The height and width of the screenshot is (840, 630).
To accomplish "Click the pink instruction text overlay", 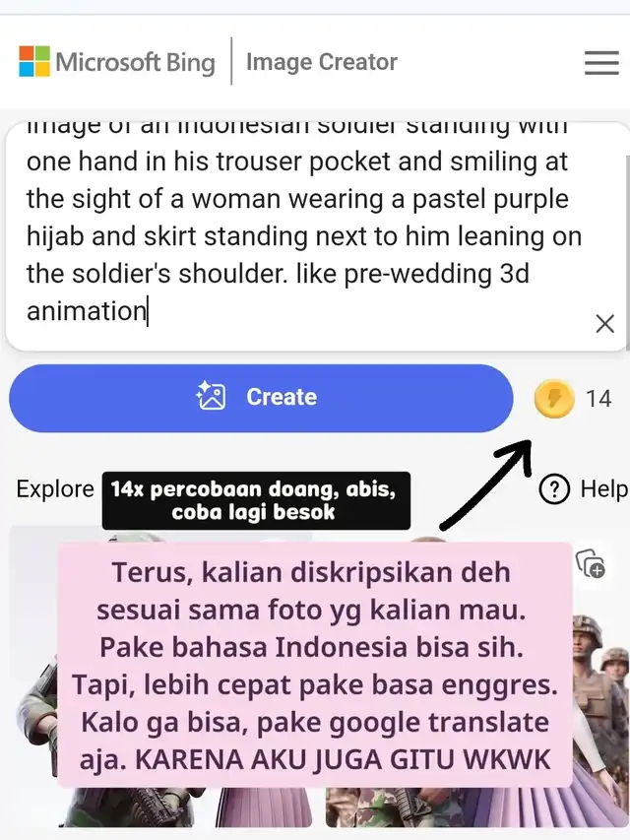I will (x=315, y=665).
